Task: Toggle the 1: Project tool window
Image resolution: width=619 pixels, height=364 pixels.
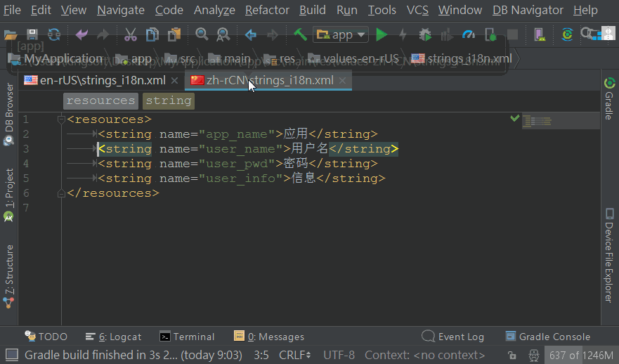Action: [8, 195]
